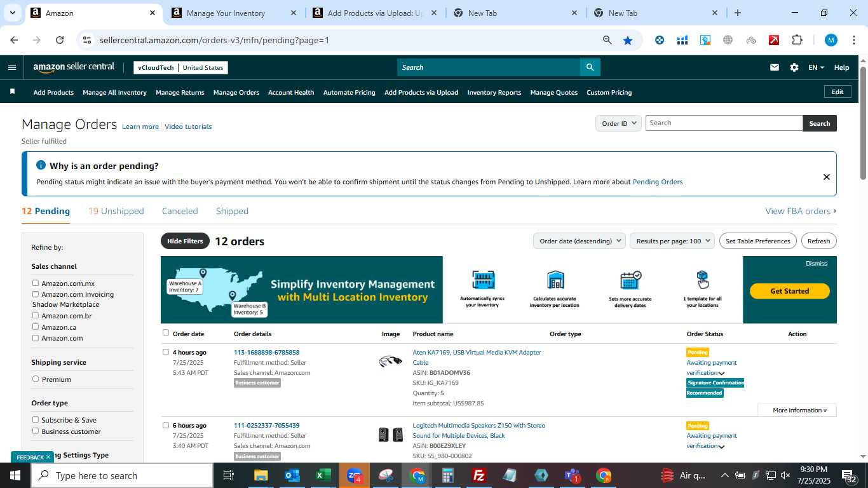868x488 pixels.
Task: Select the Premium shipping service radio
Action: click(36, 379)
